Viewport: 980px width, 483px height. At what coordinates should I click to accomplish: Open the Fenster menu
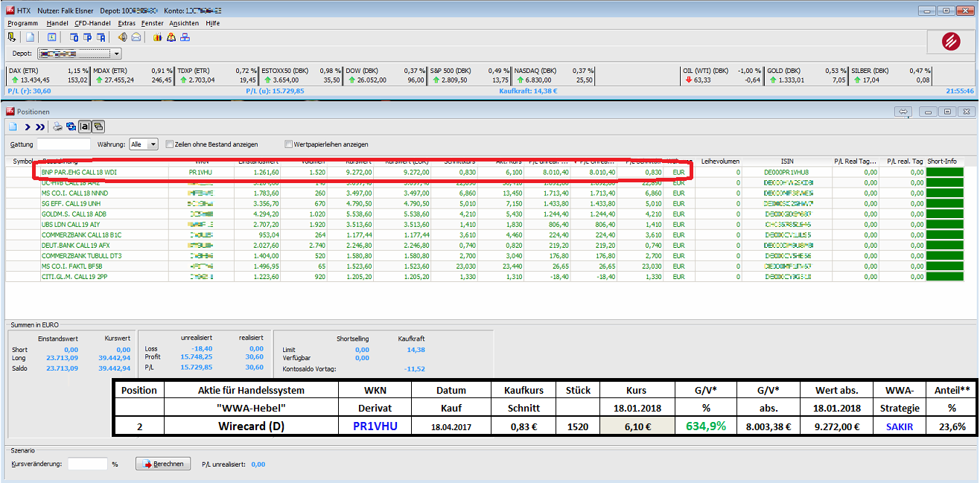152,23
